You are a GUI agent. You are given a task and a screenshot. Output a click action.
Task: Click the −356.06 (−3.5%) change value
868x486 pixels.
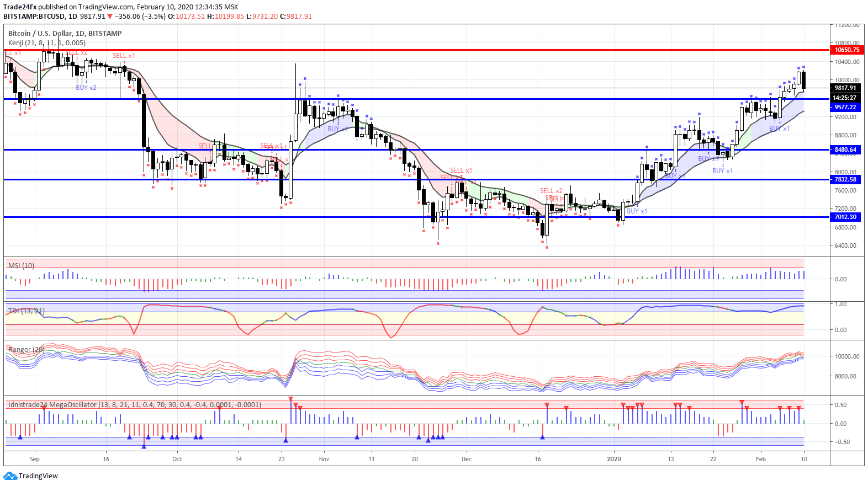140,17
